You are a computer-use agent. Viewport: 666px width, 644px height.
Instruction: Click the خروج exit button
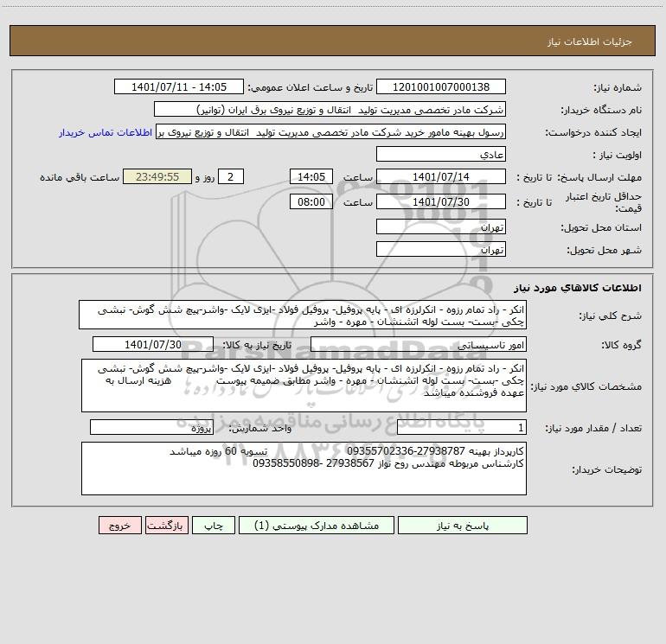[x=119, y=526]
